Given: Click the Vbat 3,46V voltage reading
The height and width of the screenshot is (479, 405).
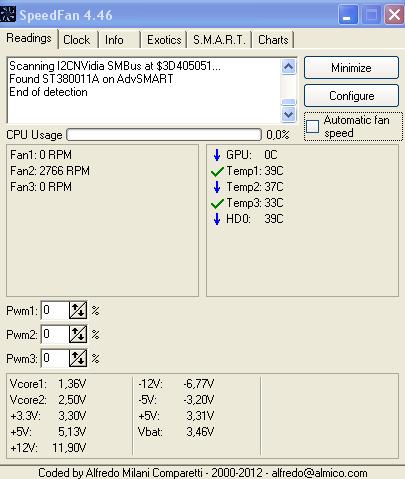Looking at the screenshot, I should click(x=176, y=432).
